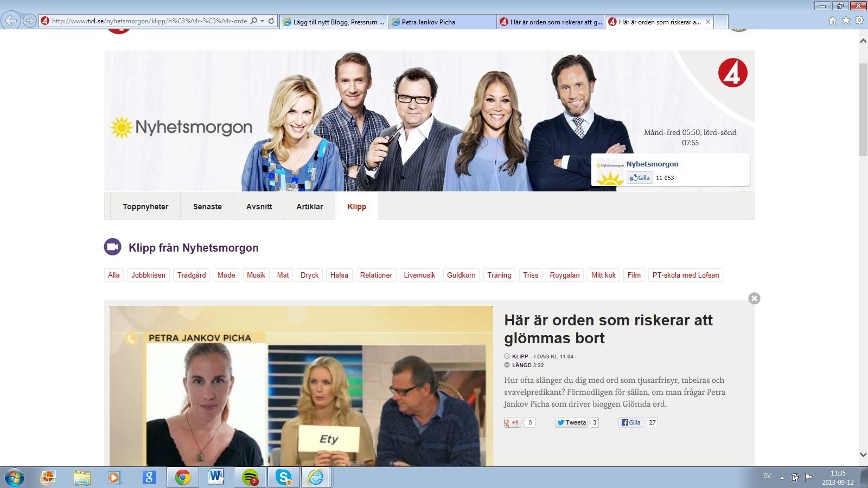Open Skype from the taskbar
This screenshot has height=488, width=868.
[283, 478]
